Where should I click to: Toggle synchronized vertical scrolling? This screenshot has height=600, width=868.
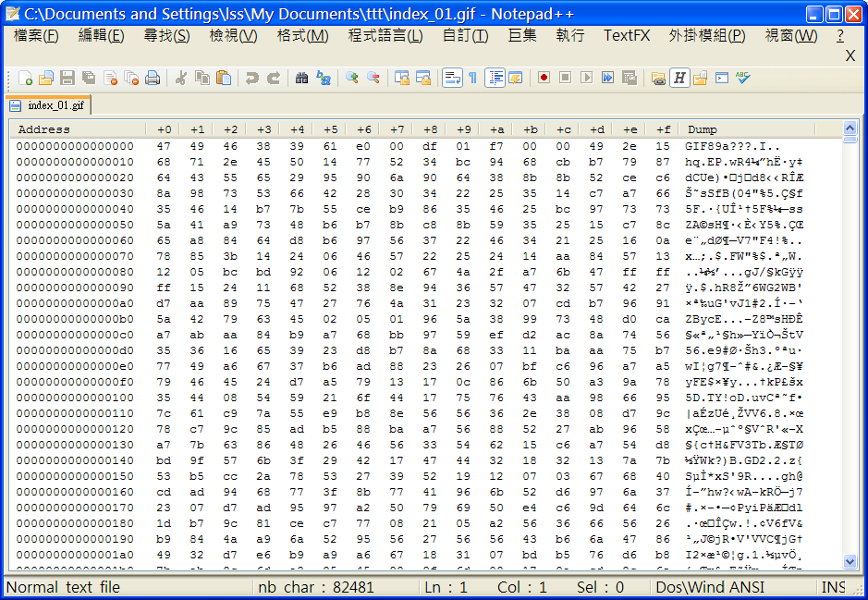(402, 78)
